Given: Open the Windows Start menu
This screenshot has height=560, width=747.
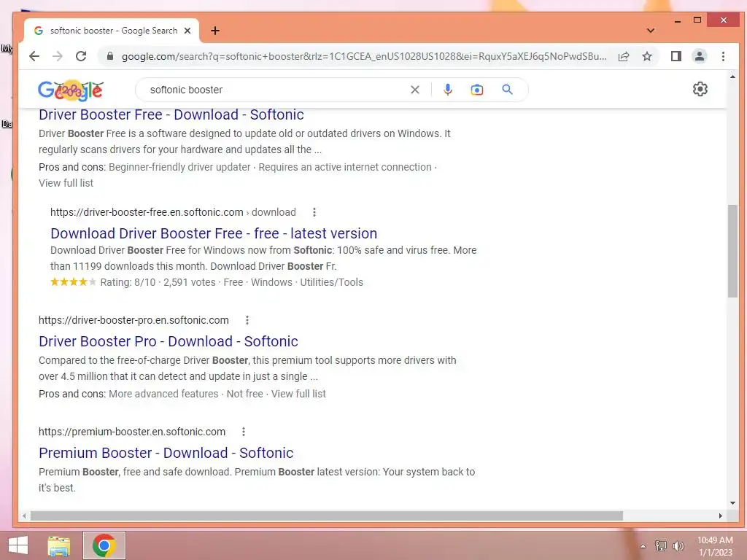Looking at the screenshot, I should click(x=18, y=545).
